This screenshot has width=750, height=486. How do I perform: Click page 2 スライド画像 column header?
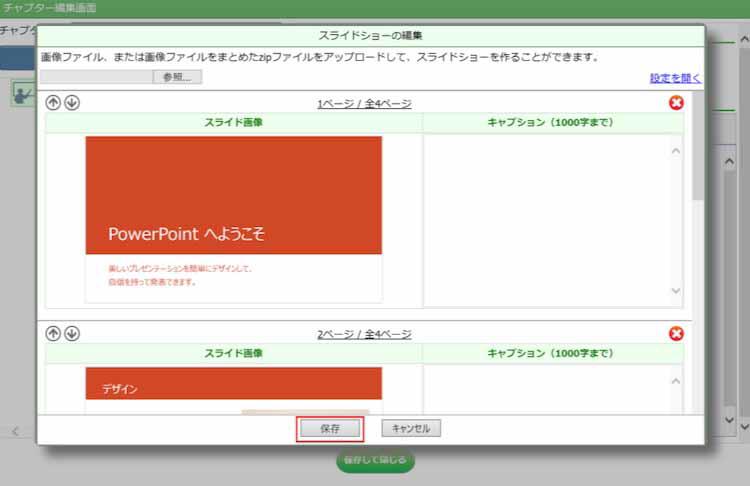(x=233, y=353)
